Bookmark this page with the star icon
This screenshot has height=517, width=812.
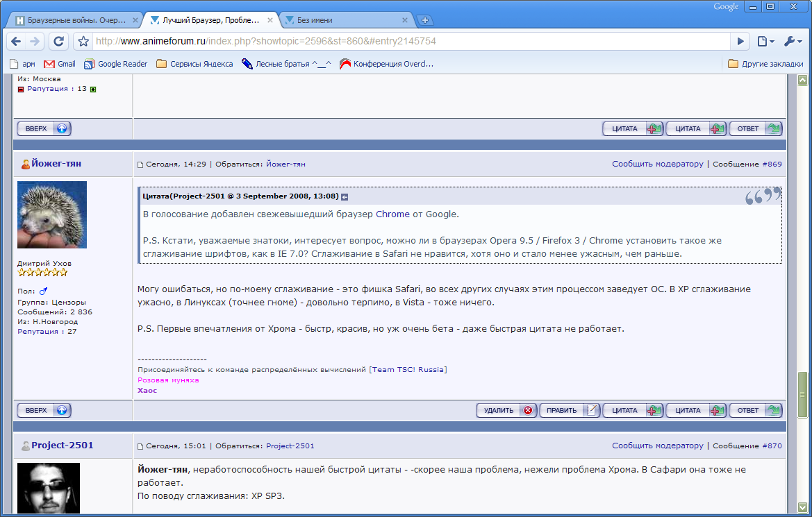pyautogui.click(x=83, y=41)
